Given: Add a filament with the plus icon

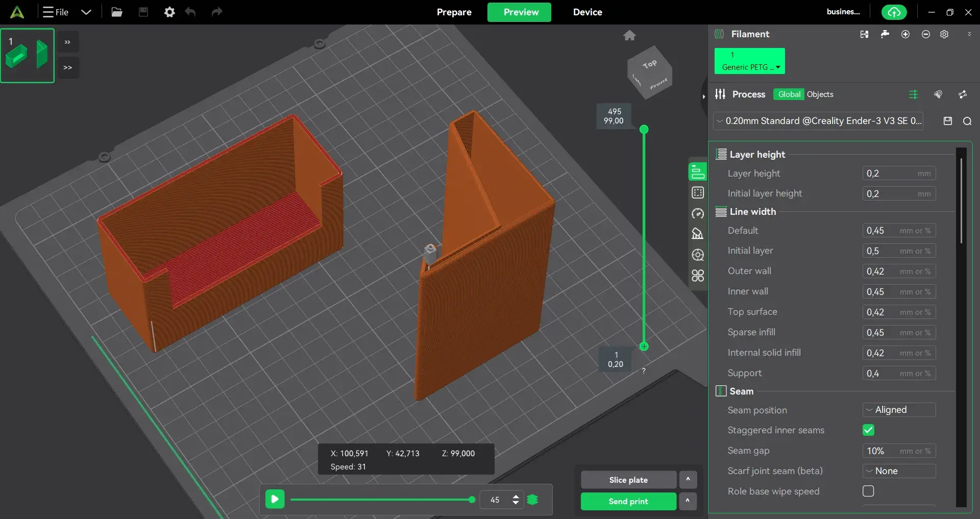Looking at the screenshot, I should coord(905,34).
